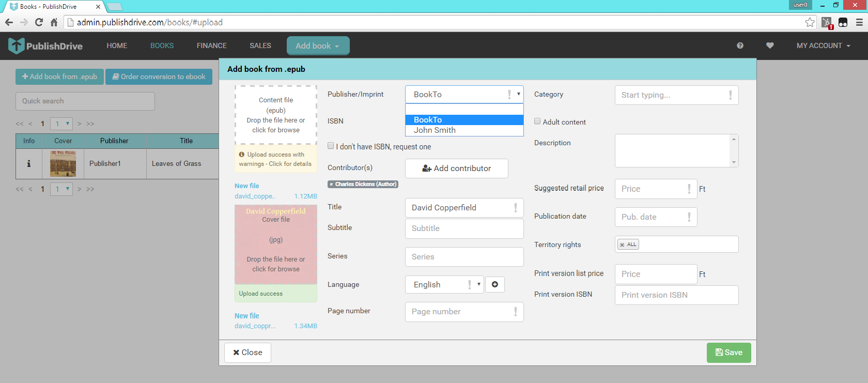868x383 pixels.
Task: Click 'Order conversion to ebook' button
Action: (x=159, y=76)
